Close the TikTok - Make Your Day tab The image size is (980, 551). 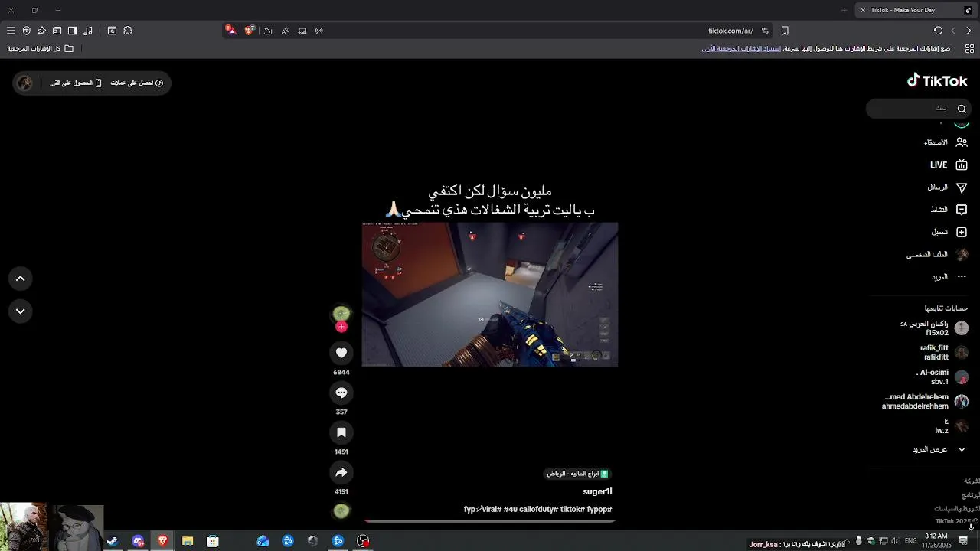863,10
